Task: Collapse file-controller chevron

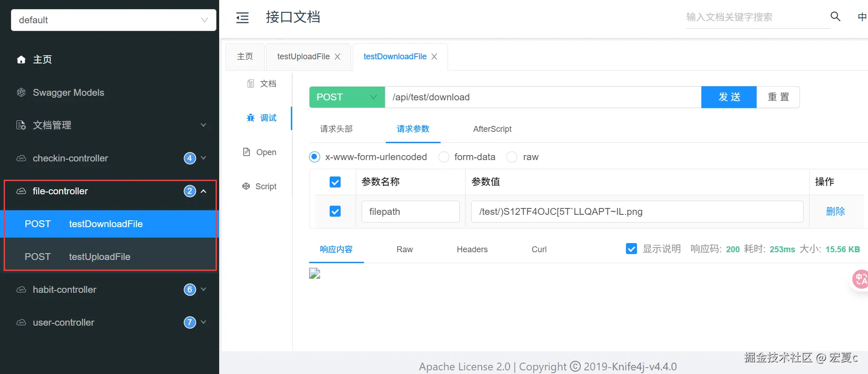Action: click(204, 191)
